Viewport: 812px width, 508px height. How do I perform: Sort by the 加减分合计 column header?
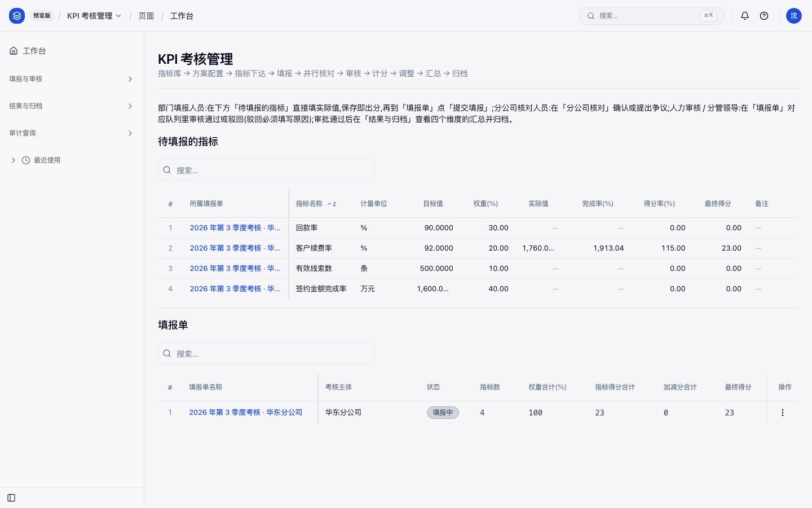(x=680, y=387)
